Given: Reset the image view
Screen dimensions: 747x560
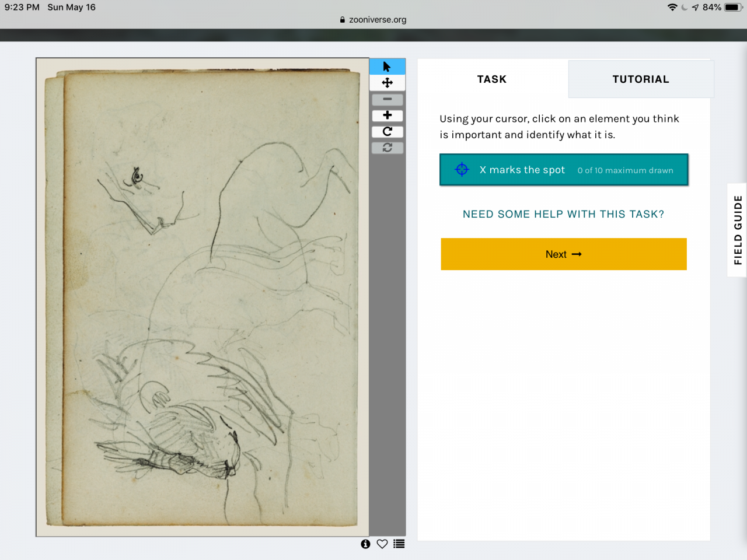Looking at the screenshot, I should pyautogui.click(x=387, y=148).
